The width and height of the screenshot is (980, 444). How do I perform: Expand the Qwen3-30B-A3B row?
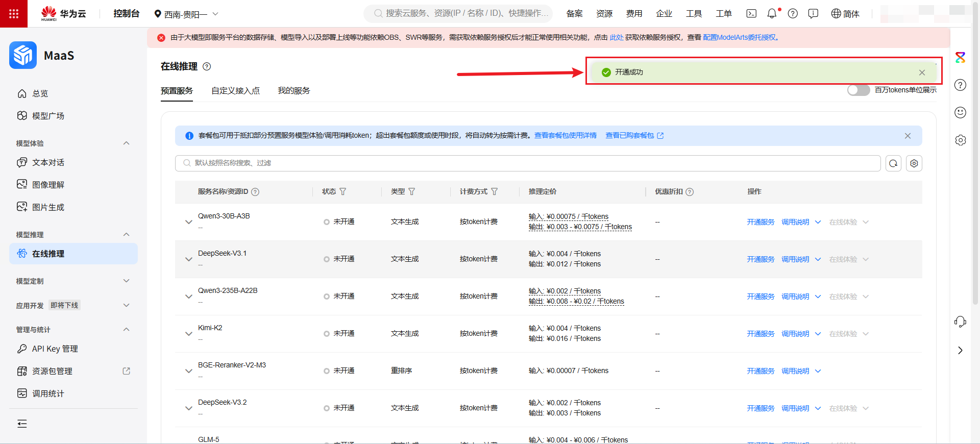pyautogui.click(x=188, y=222)
